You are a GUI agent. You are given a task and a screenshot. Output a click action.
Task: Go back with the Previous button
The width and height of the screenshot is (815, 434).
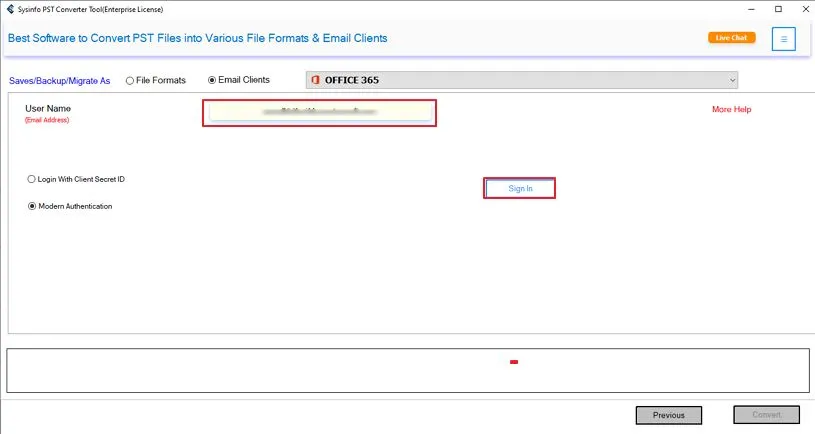pos(669,415)
